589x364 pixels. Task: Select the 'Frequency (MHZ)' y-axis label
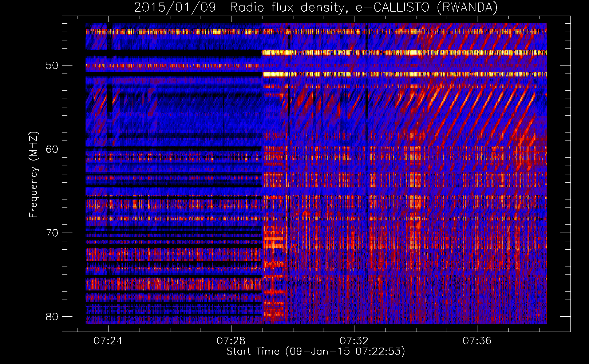(x=33, y=174)
